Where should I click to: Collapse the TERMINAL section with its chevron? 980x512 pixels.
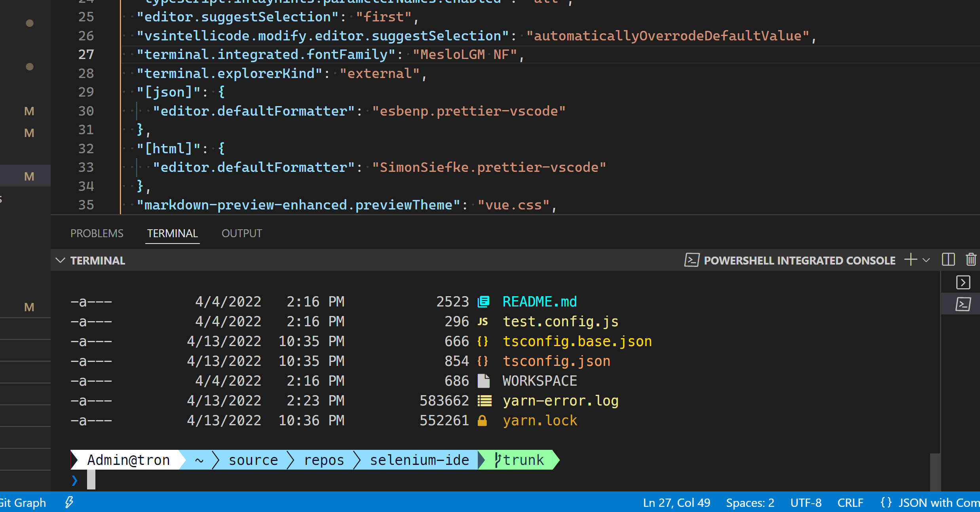pyautogui.click(x=60, y=260)
